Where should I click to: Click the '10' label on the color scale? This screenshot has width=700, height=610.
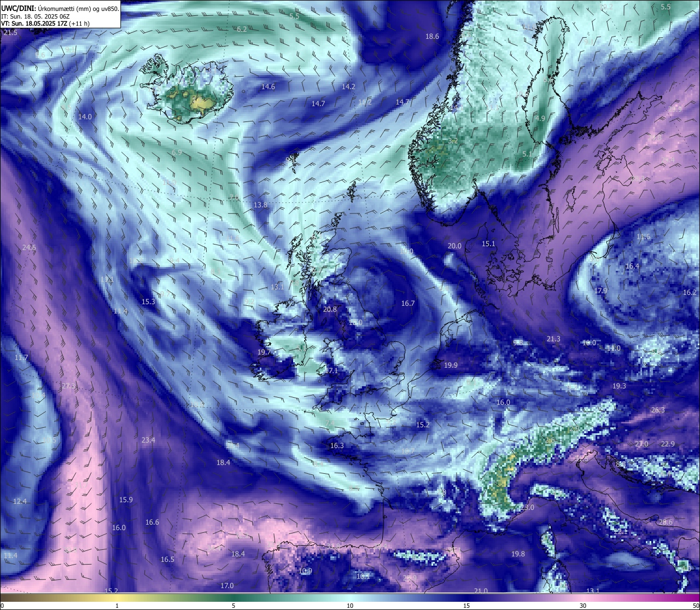(x=350, y=605)
